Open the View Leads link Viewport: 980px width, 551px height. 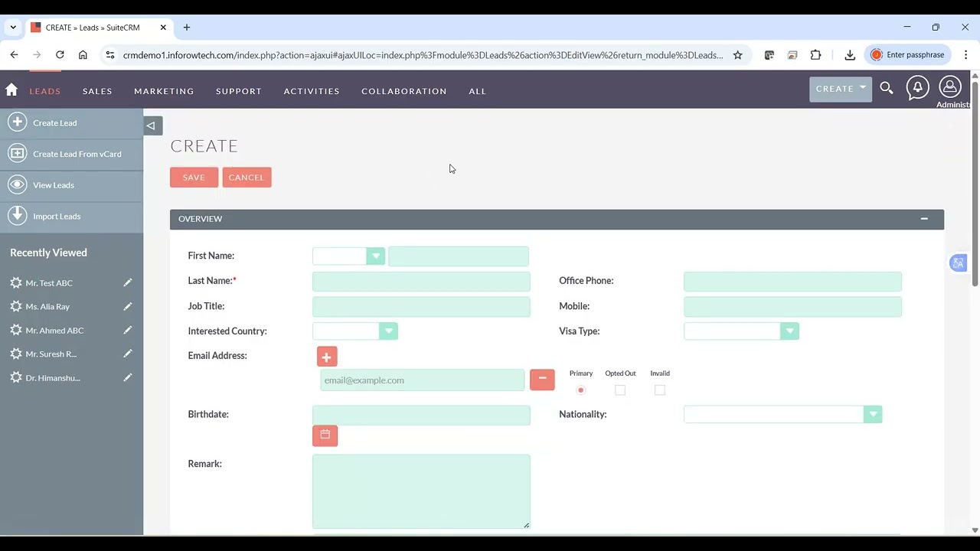click(54, 185)
